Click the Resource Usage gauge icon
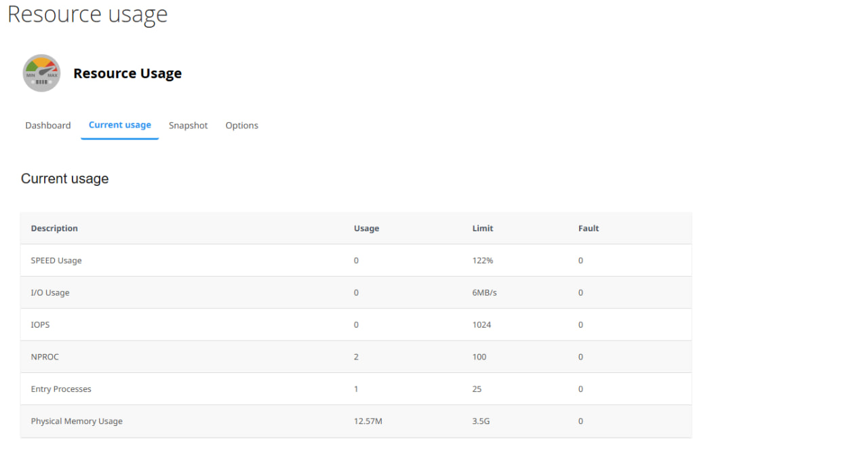The width and height of the screenshot is (868, 470). click(42, 73)
